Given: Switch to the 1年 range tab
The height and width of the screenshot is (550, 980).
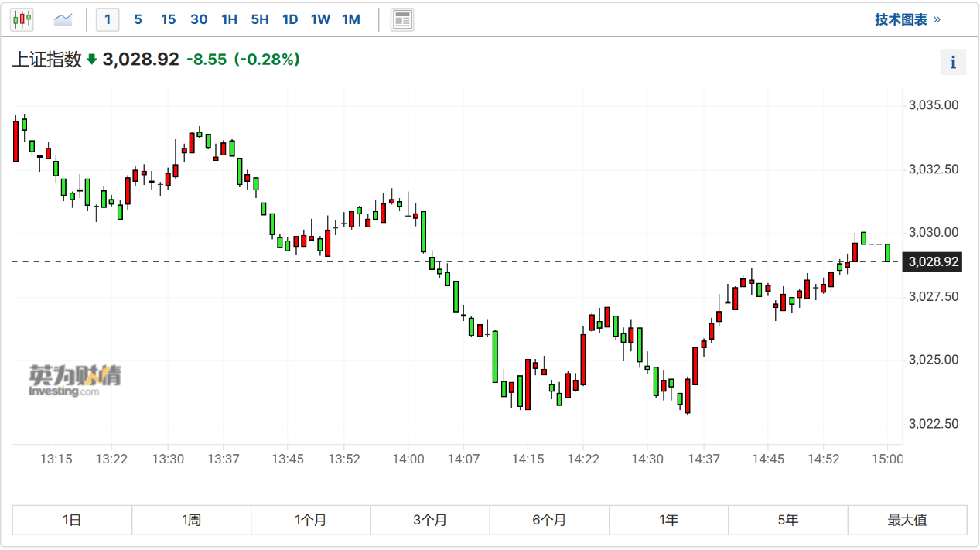Looking at the screenshot, I should [x=668, y=520].
